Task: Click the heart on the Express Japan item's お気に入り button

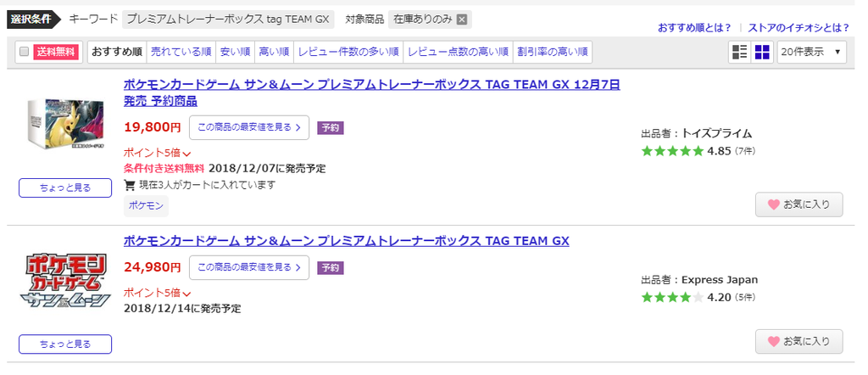Action: [x=773, y=342]
